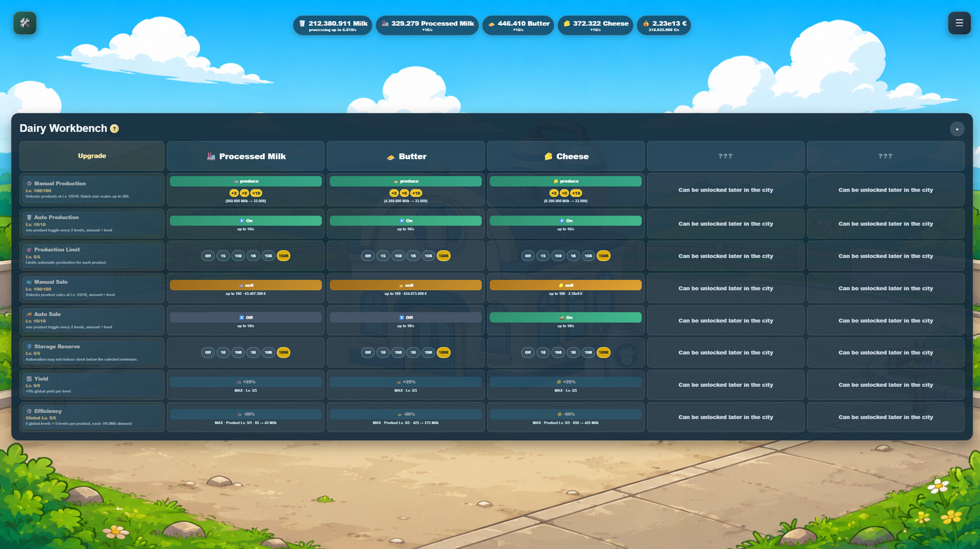This screenshot has width=980, height=549.
Task: Click the Butter counter icon
Action: coord(492,24)
